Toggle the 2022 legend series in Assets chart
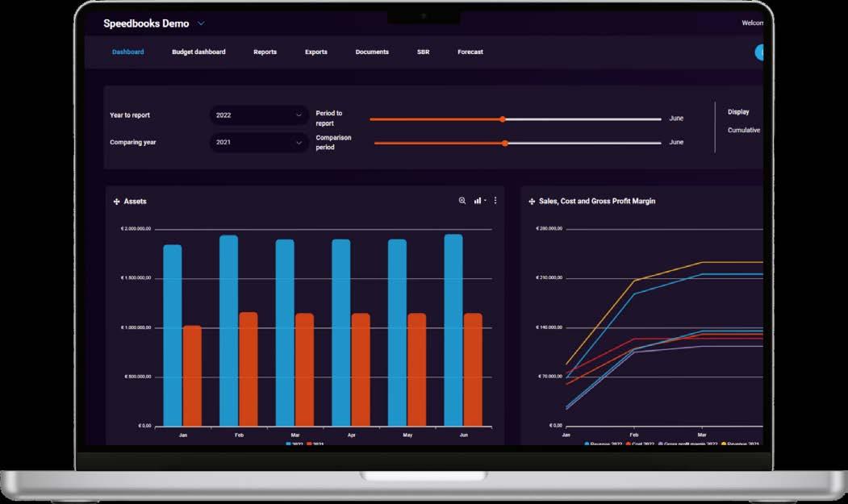 pyautogui.click(x=295, y=444)
